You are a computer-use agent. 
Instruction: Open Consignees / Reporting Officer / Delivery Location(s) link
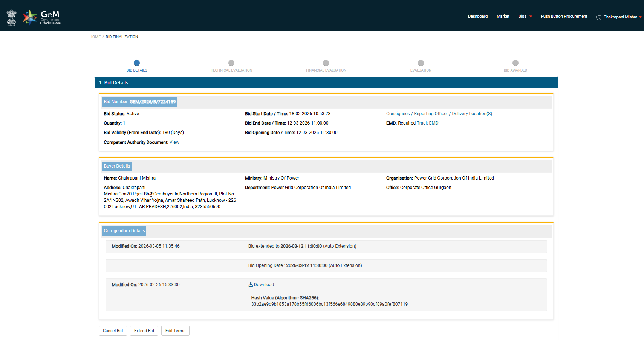tap(439, 114)
